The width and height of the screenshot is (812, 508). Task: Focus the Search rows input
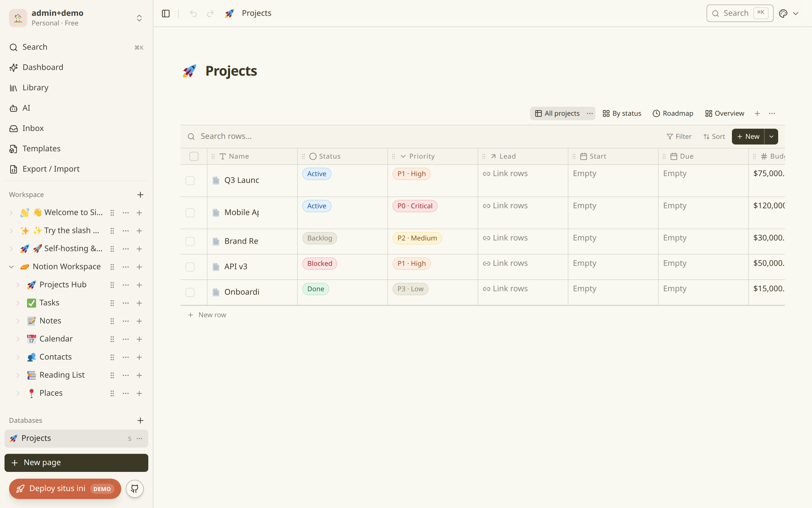(423, 136)
